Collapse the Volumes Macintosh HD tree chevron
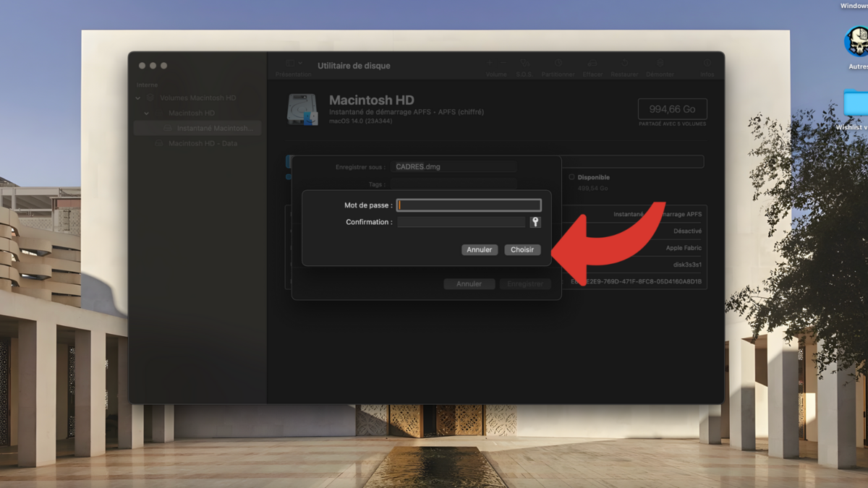The image size is (868, 488). point(138,98)
